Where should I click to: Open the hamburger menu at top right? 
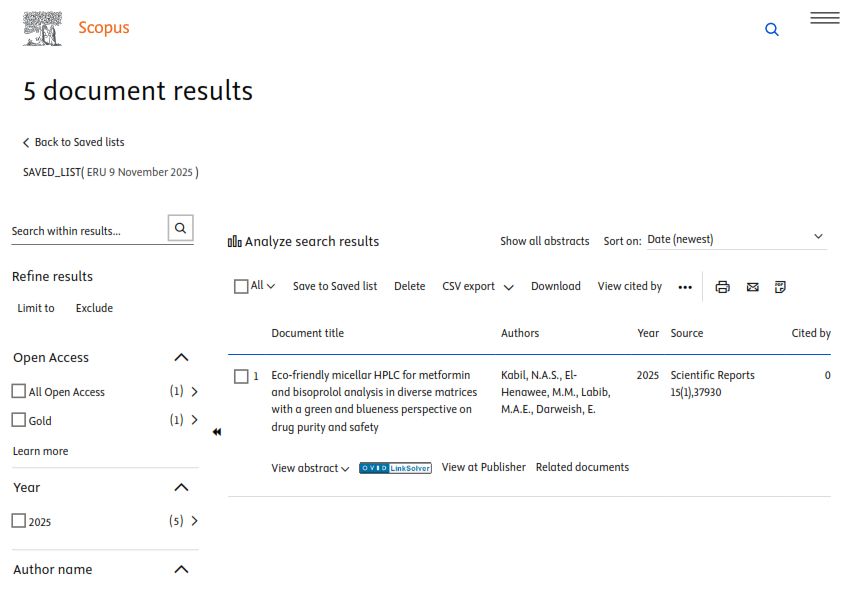tap(824, 18)
